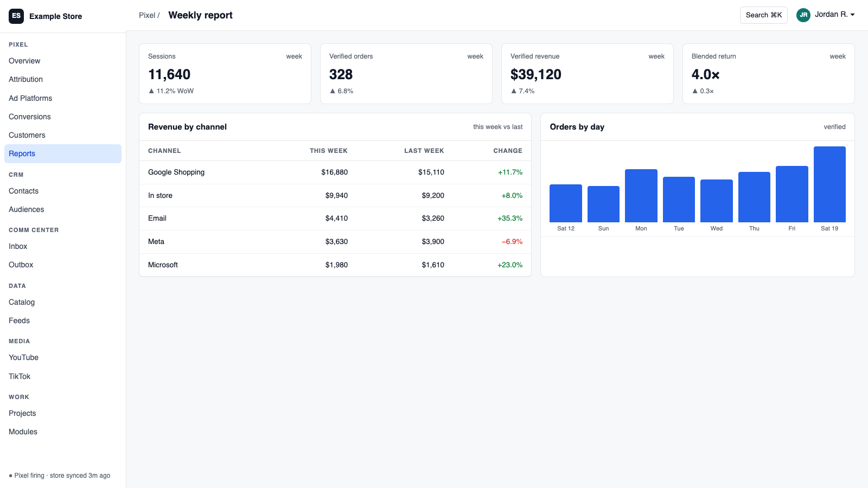Open the Search ⌘K box
868x488 pixels.
coord(764,15)
